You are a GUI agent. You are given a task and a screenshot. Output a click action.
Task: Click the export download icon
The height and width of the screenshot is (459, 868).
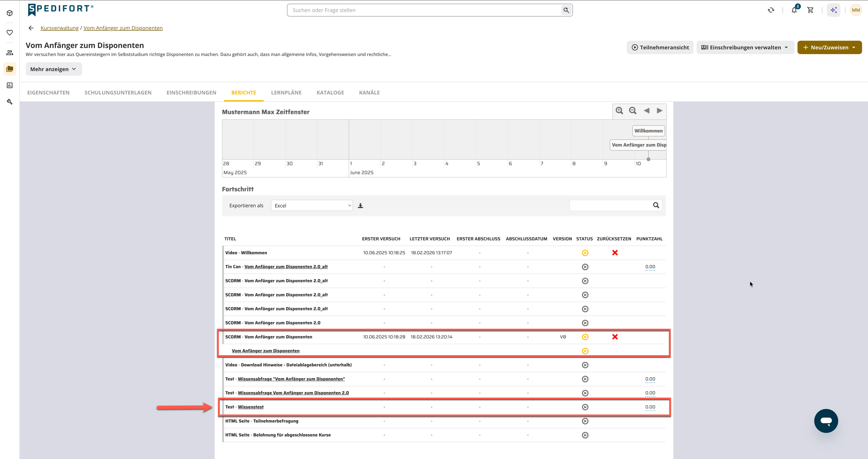361,206
